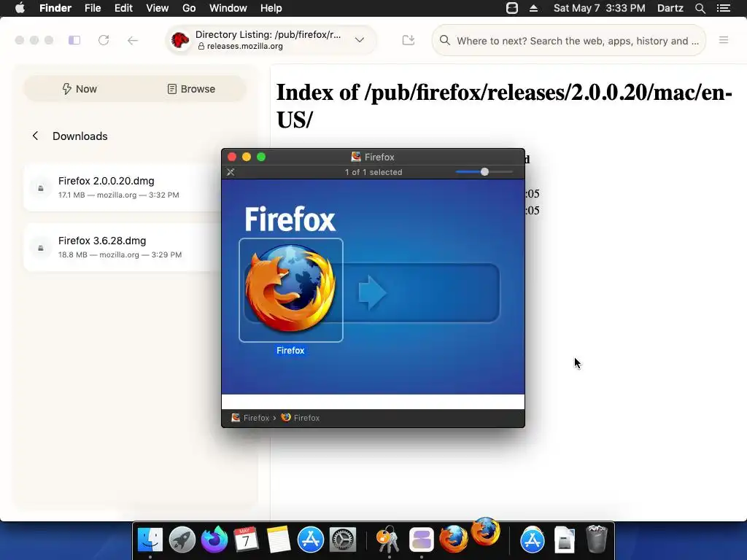Image resolution: width=747 pixels, height=560 pixels.
Task: Click the Downloads heading
Action: 80,136
